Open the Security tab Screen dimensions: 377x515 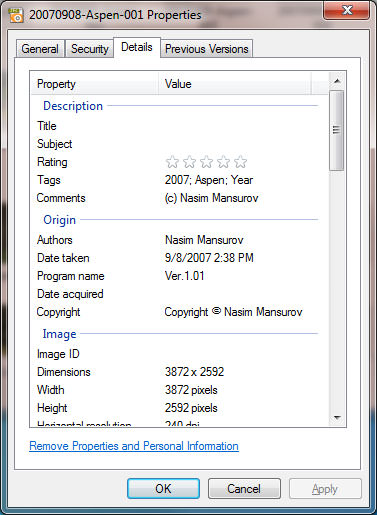coord(90,49)
